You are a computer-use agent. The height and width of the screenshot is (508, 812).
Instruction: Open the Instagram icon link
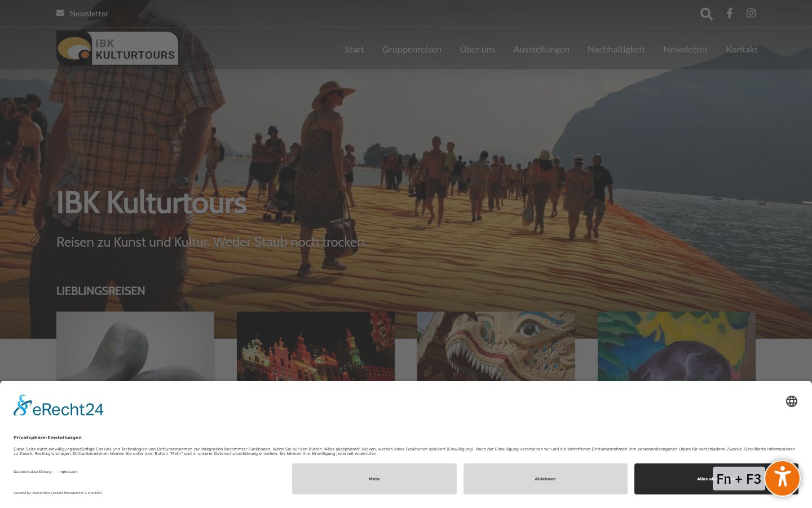click(x=751, y=13)
